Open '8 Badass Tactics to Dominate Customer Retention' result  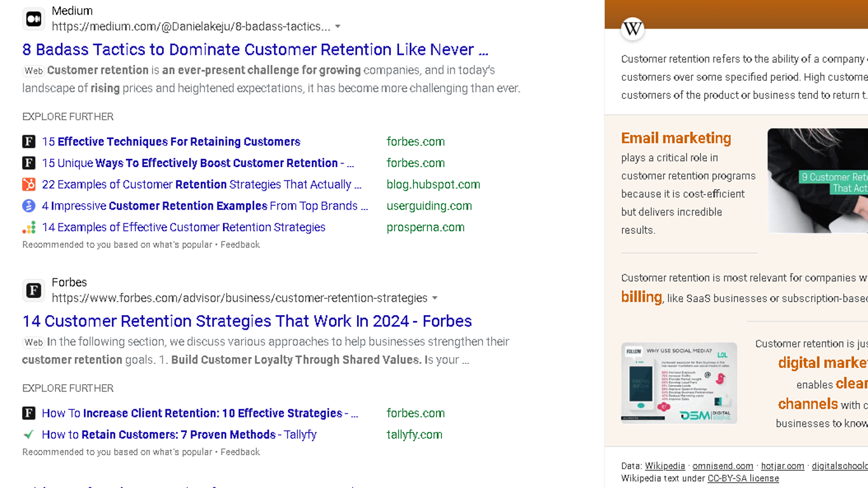(x=255, y=50)
